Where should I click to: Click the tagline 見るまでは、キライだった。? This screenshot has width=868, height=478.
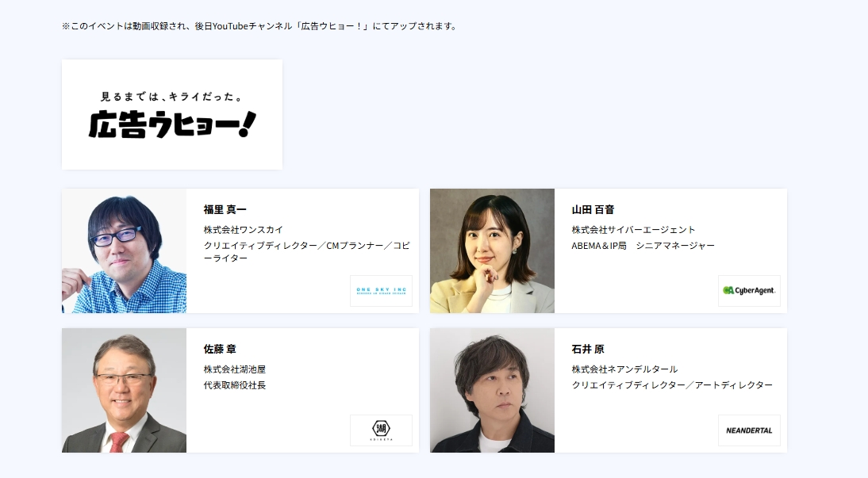(x=171, y=97)
